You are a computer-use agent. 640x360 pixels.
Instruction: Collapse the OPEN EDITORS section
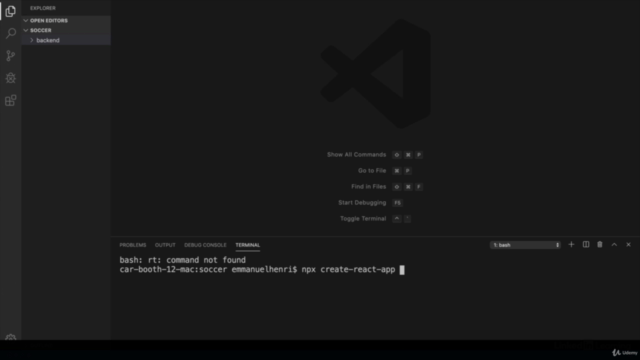66,20
